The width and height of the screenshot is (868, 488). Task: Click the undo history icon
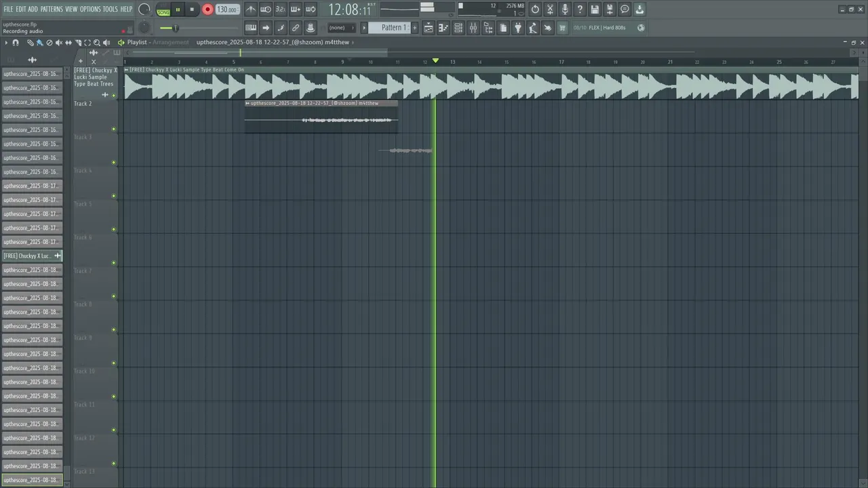[535, 9]
